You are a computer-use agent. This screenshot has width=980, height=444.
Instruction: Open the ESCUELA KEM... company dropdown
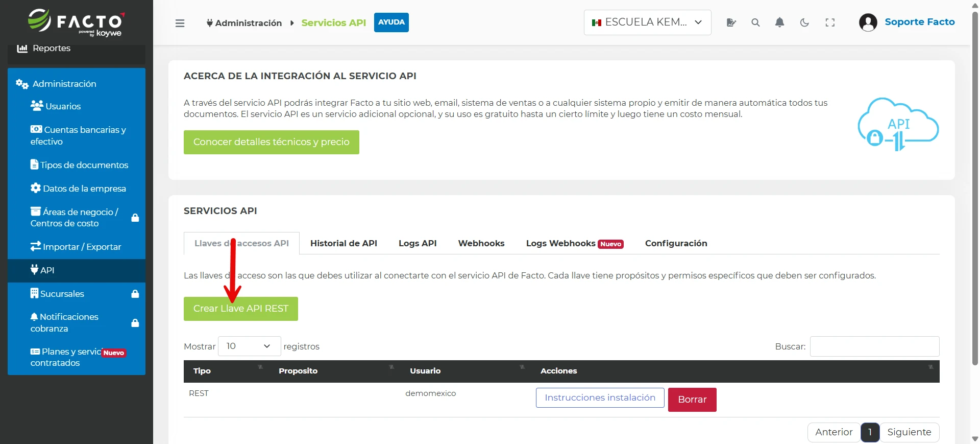click(x=647, y=22)
